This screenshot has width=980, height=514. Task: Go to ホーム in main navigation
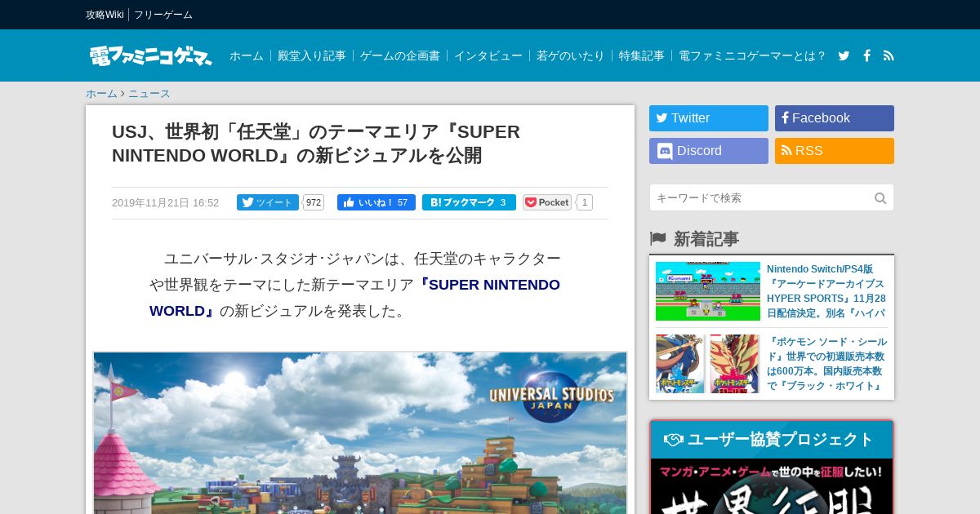click(247, 55)
